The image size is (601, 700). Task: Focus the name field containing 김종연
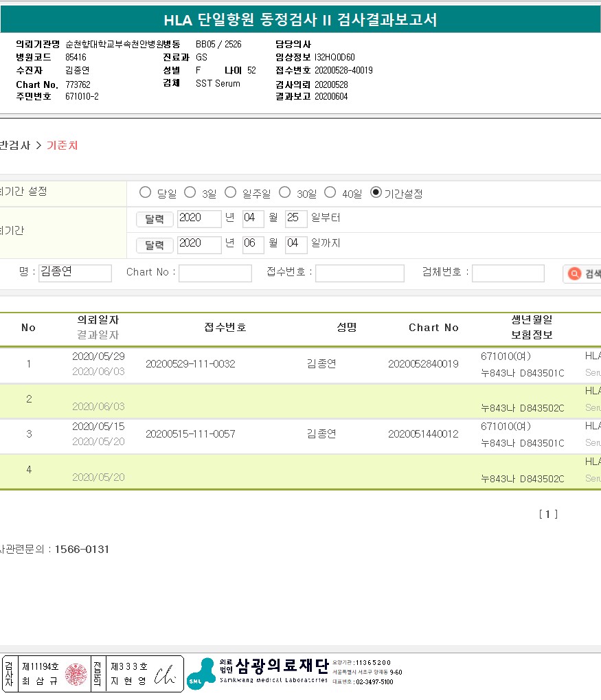[x=75, y=273]
